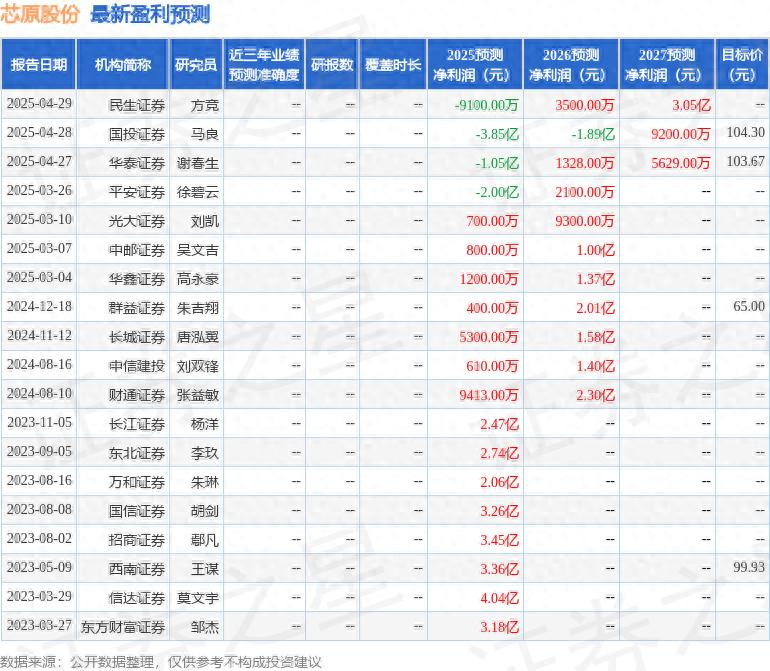Screen dimensions: 770x671
Task: Click the 目标价 column header
Action: [742, 65]
